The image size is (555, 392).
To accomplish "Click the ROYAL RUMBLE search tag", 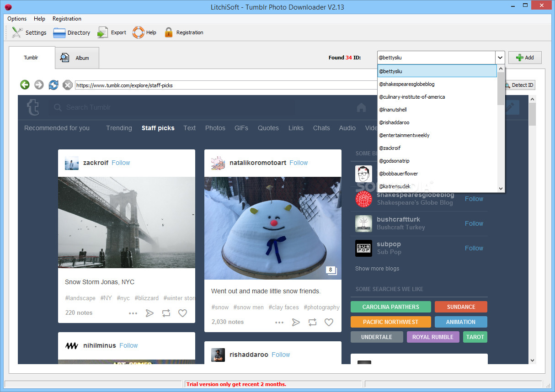I will 433,337.
